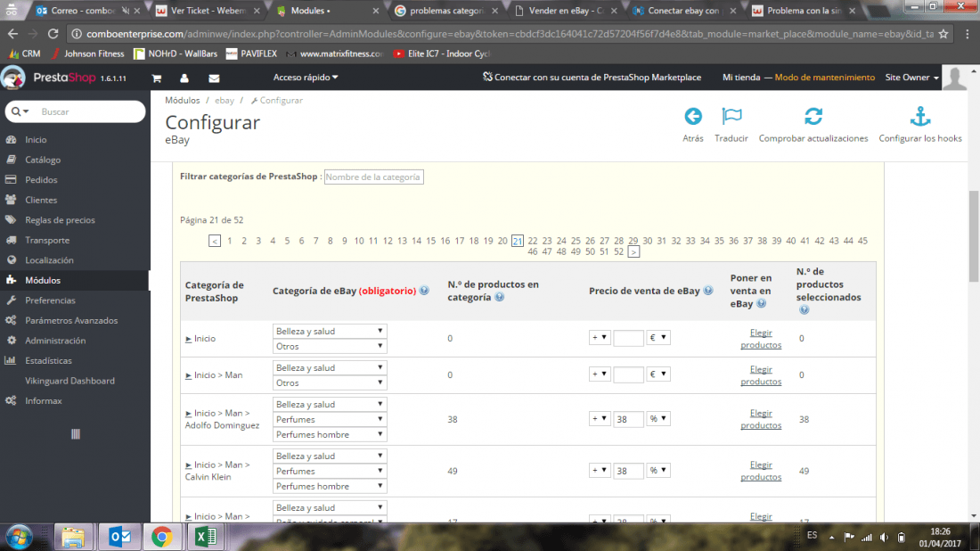Open Johnson Fitness bookmark
This screenshot has width=980, height=551.
click(x=87, y=53)
